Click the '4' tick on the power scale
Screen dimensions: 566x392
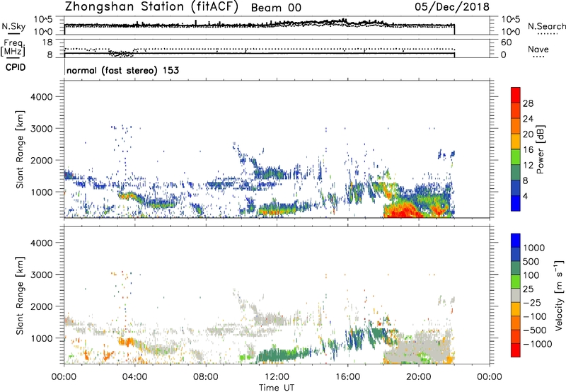(x=525, y=196)
